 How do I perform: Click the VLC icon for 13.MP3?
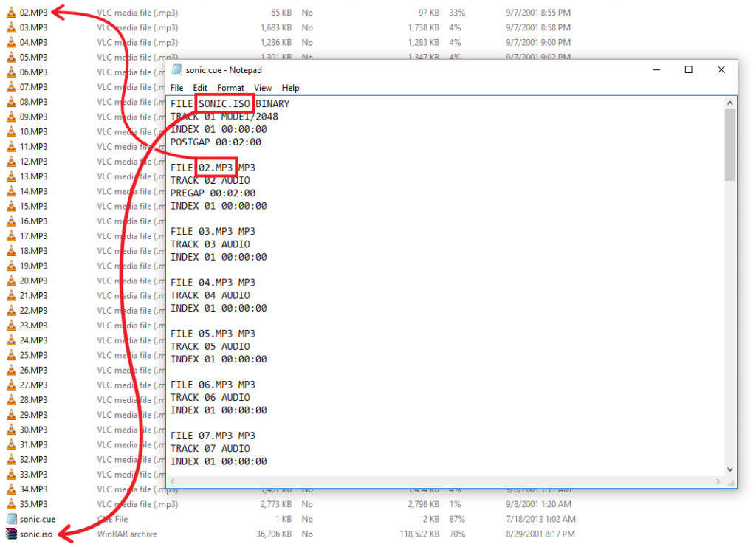[11, 176]
